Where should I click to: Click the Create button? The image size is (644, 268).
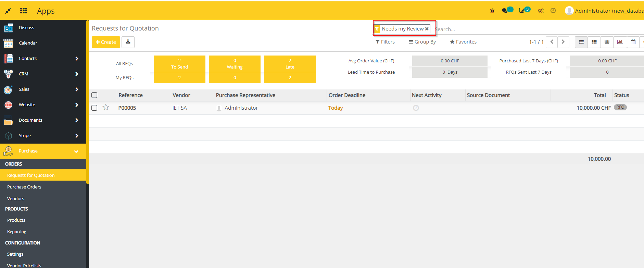coord(106,42)
